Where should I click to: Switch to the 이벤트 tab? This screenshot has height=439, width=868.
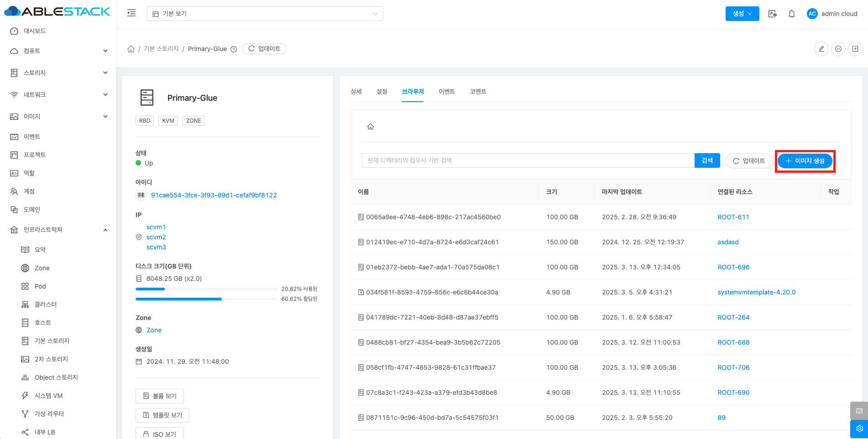[447, 92]
